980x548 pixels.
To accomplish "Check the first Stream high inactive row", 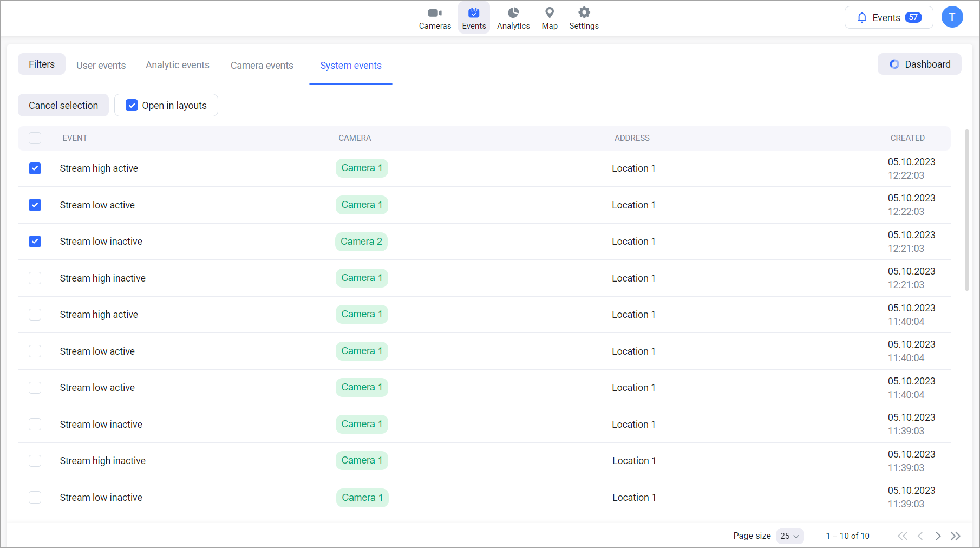I will 35,278.
